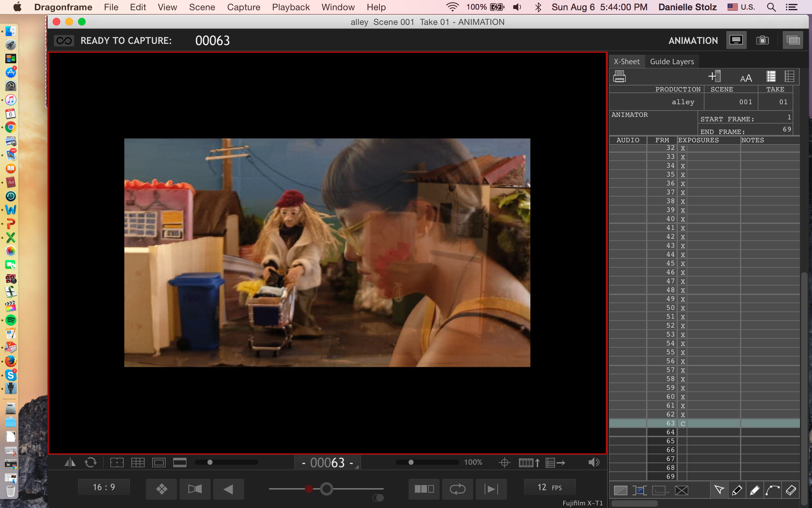
Task: Open the 16 : 9 aspect ratio dropdown
Action: [x=104, y=487]
